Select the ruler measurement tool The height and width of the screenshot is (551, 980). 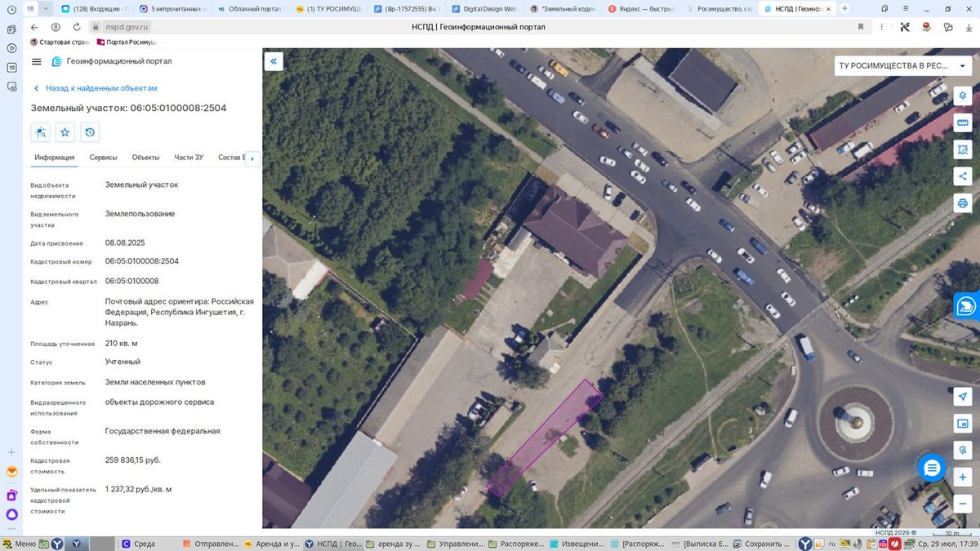pyautogui.click(x=963, y=122)
